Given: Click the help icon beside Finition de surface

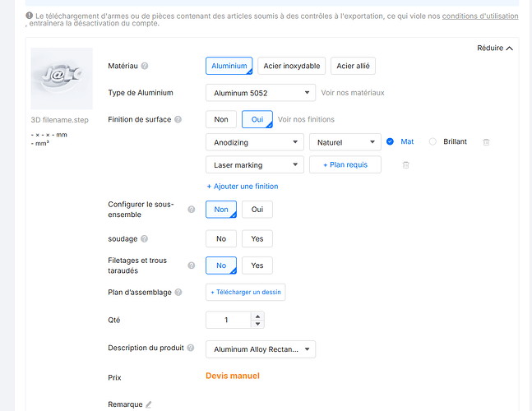Looking at the screenshot, I should [x=178, y=119].
